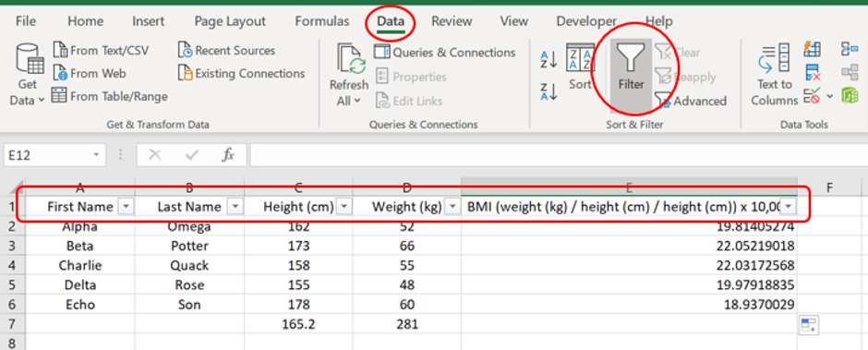
Task: Switch to the View tab
Action: pos(513,21)
